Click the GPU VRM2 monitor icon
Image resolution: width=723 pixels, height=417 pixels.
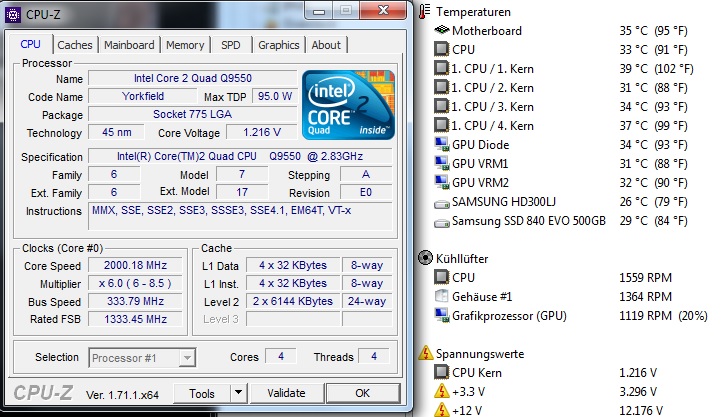[442, 182]
